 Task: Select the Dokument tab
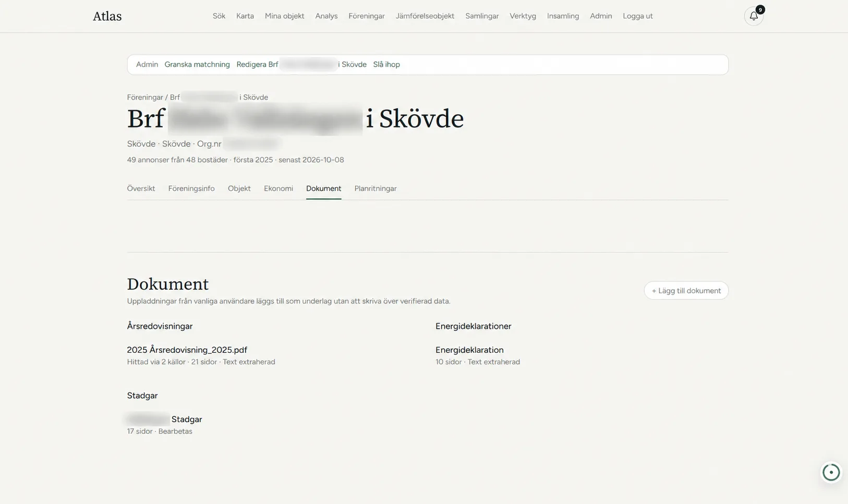coord(324,189)
